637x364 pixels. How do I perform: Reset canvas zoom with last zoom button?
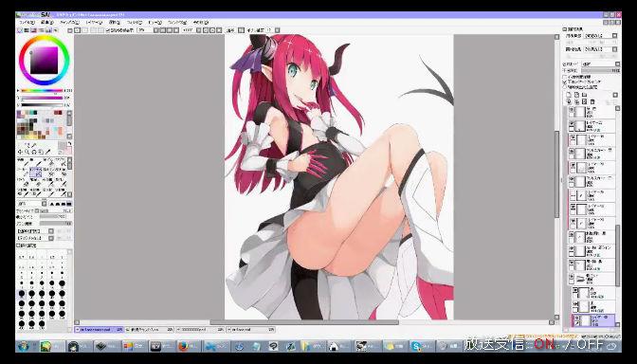176,30
